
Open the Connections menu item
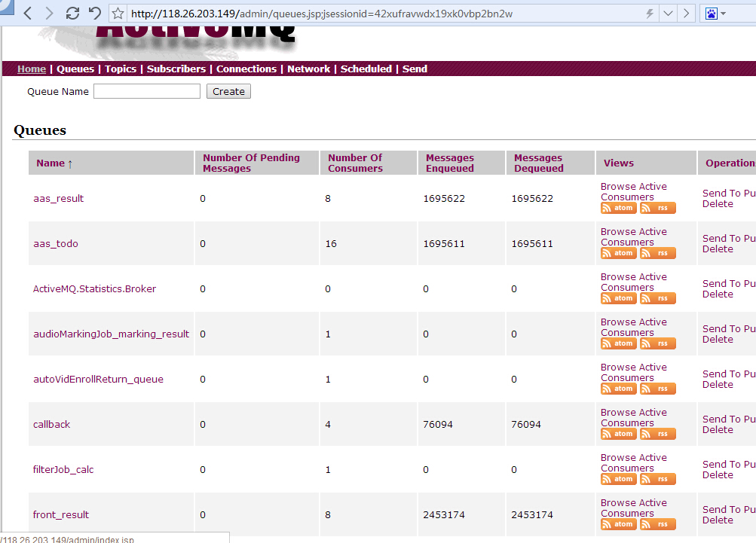click(246, 69)
